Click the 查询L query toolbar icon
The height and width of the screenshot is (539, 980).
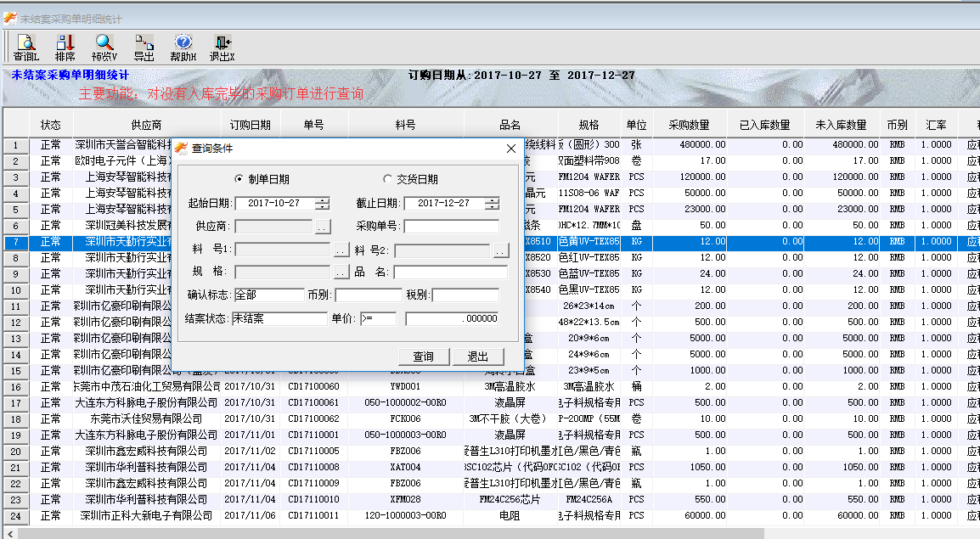pyautogui.click(x=25, y=48)
